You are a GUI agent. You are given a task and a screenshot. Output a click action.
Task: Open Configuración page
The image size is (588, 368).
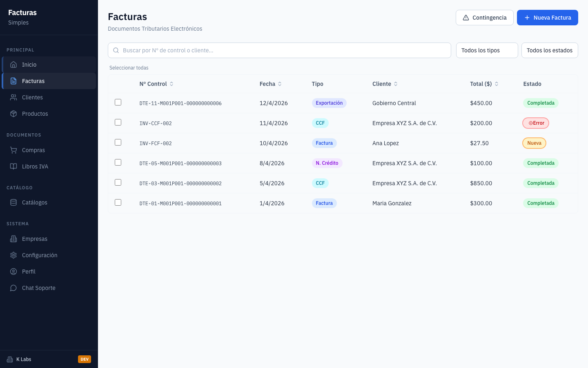(49, 255)
